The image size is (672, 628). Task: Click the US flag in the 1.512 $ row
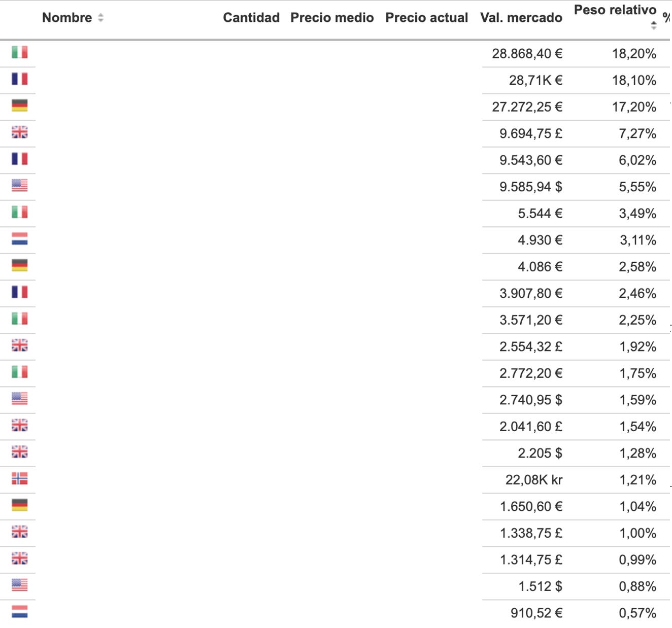(x=20, y=585)
